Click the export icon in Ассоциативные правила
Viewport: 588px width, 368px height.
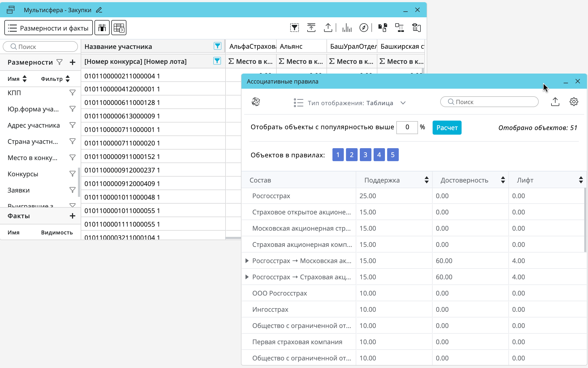(x=555, y=102)
